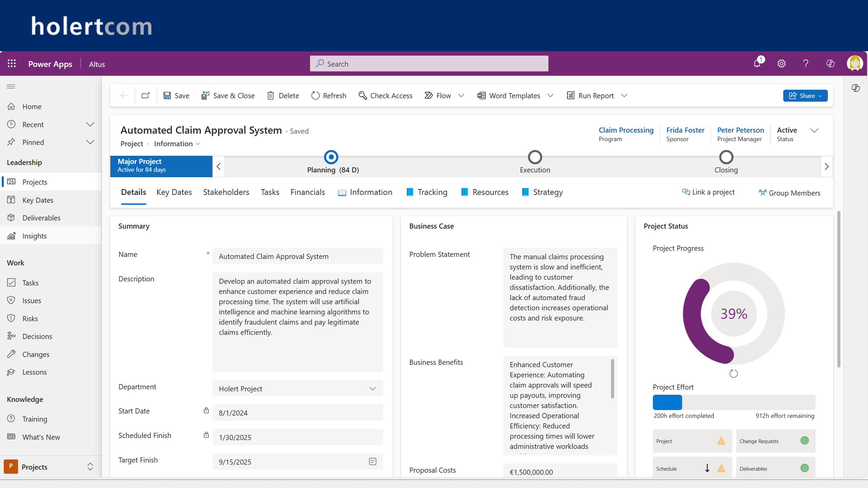Open the settings gear icon
Viewport: 868px width, 488px height.
[781, 63]
